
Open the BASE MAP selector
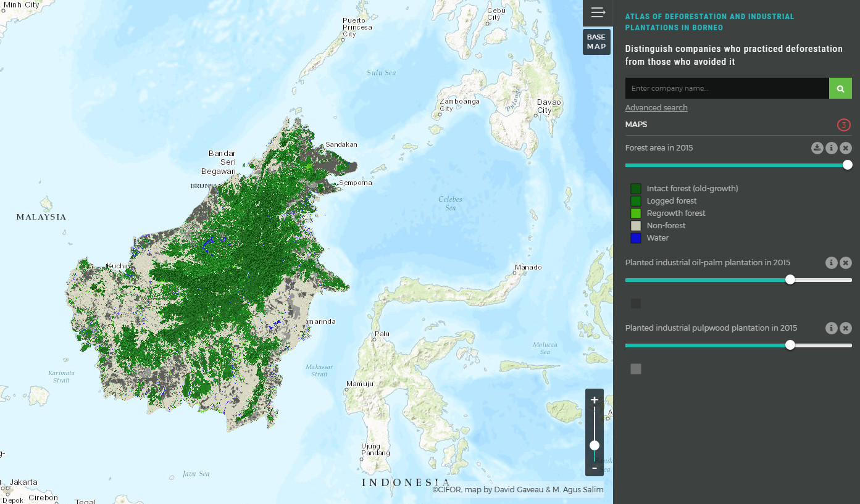[596, 41]
